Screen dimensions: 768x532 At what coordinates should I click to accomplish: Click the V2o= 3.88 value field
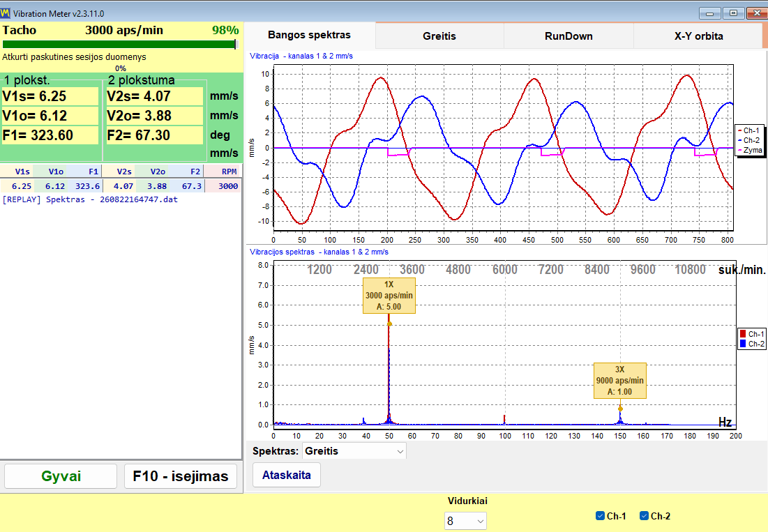tap(154, 116)
